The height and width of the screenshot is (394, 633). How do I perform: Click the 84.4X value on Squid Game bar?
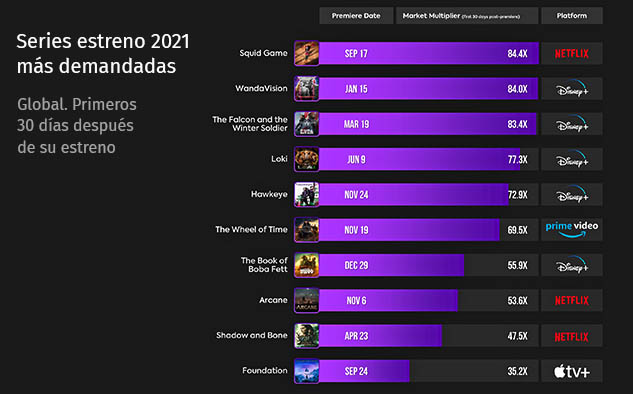coord(518,53)
